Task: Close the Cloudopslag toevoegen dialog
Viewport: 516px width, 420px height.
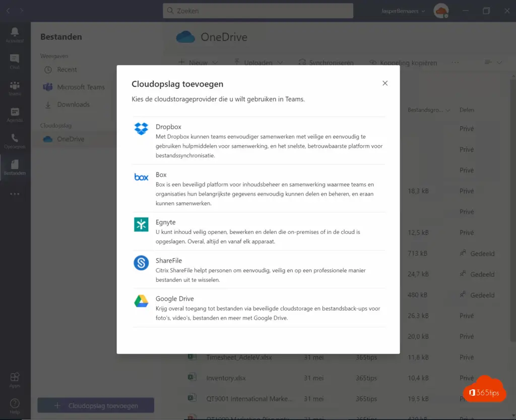Action: point(385,83)
